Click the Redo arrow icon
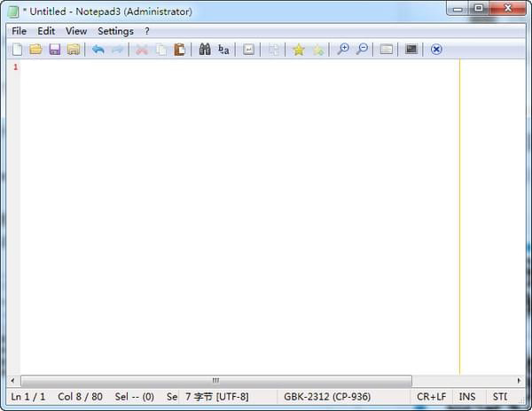This screenshot has width=532, height=411. 117,50
